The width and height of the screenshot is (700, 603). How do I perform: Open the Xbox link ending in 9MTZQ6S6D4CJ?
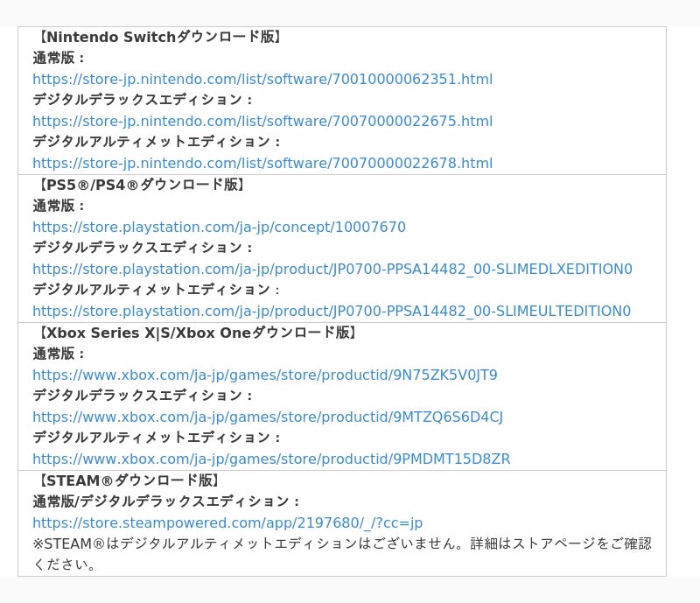click(x=267, y=417)
